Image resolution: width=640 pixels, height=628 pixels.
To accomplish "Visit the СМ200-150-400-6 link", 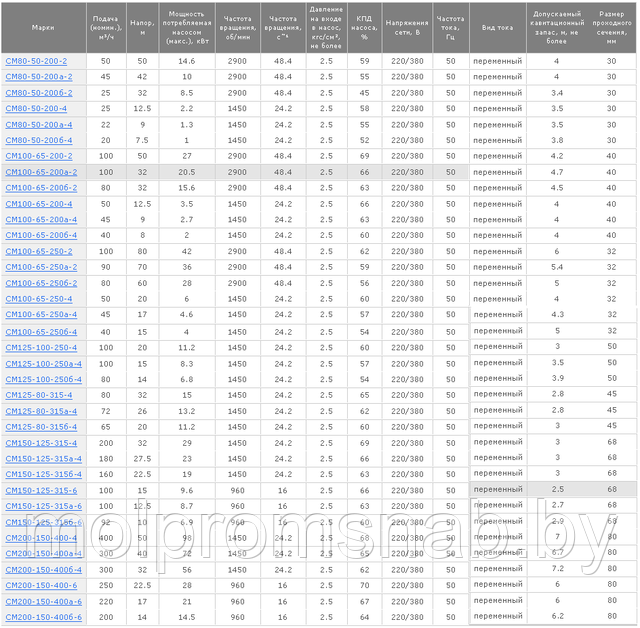I will pyautogui.click(x=41, y=586).
